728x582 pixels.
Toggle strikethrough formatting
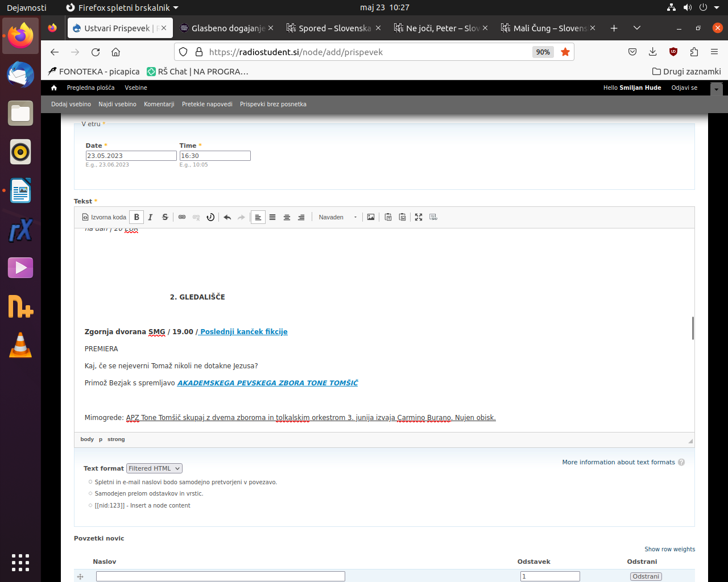click(165, 217)
